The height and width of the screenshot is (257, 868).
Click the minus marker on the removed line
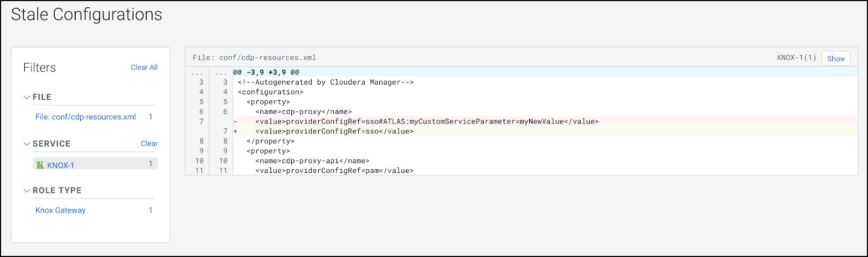coord(235,121)
